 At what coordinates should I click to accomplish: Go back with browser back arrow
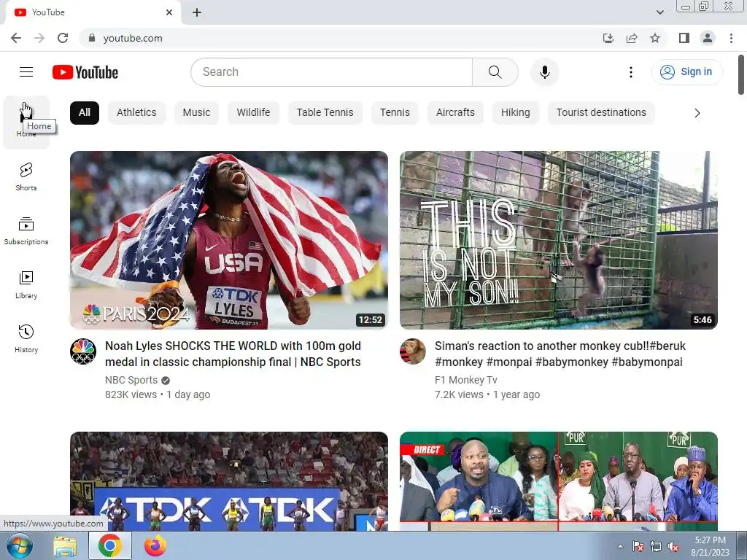click(x=16, y=38)
